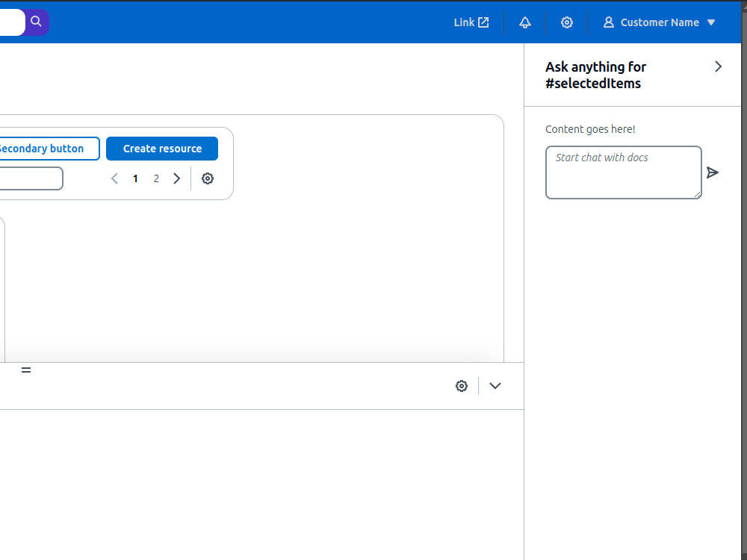The image size is (747, 560).
Task: Select page 2 in pagination
Action: (156, 178)
